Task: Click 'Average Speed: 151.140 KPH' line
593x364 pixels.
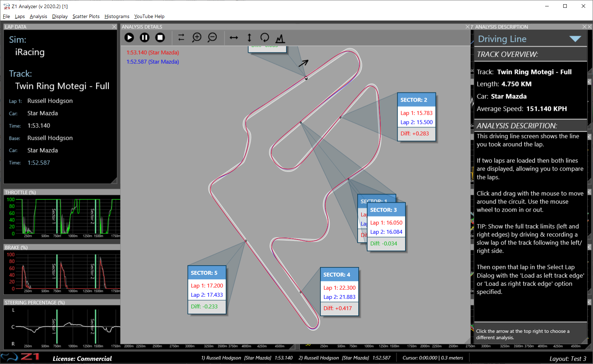Action: pos(522,109)
